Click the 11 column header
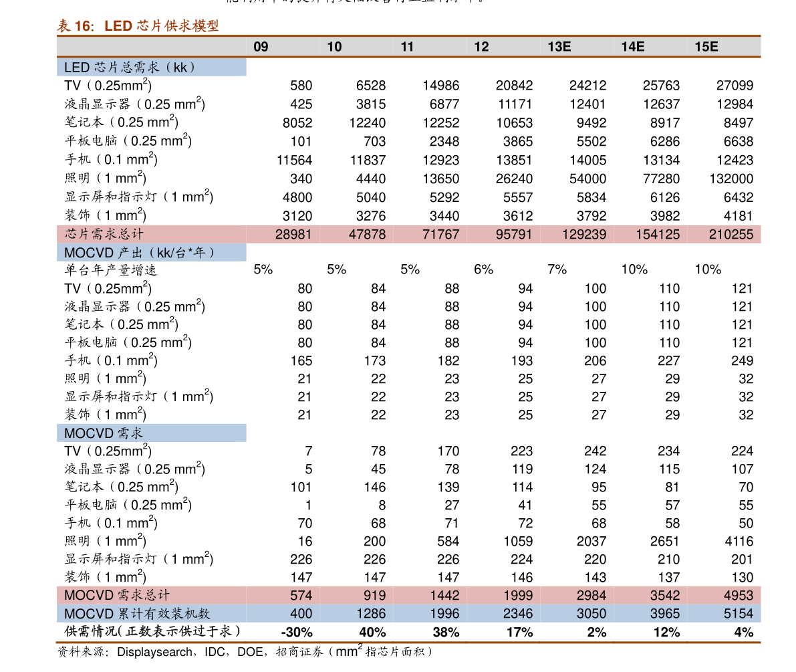This screenshot has height=672, width=796. [407, 47]
